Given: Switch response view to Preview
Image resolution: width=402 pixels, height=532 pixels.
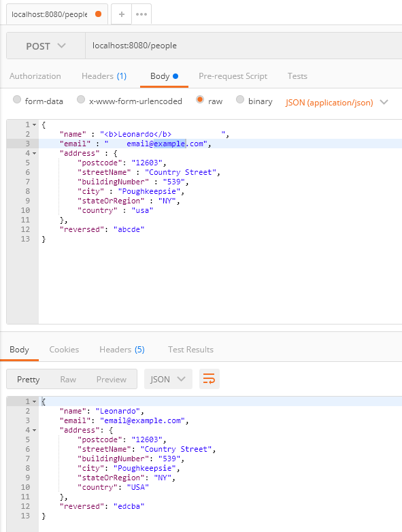Looking at the screenshot, I should [112, 380].
